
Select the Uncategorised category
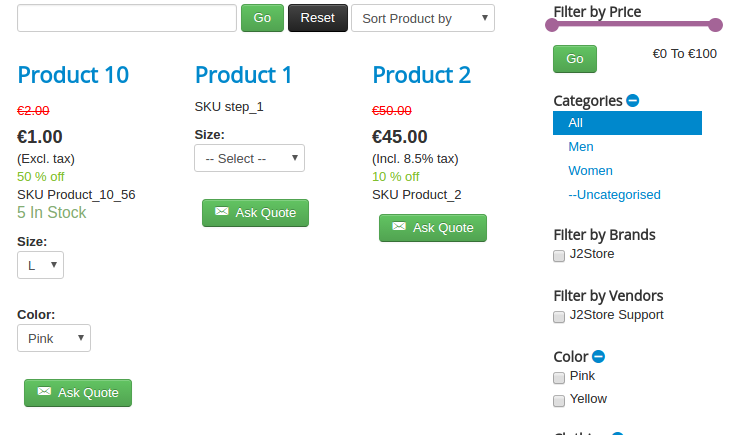(x=614, y=195)
